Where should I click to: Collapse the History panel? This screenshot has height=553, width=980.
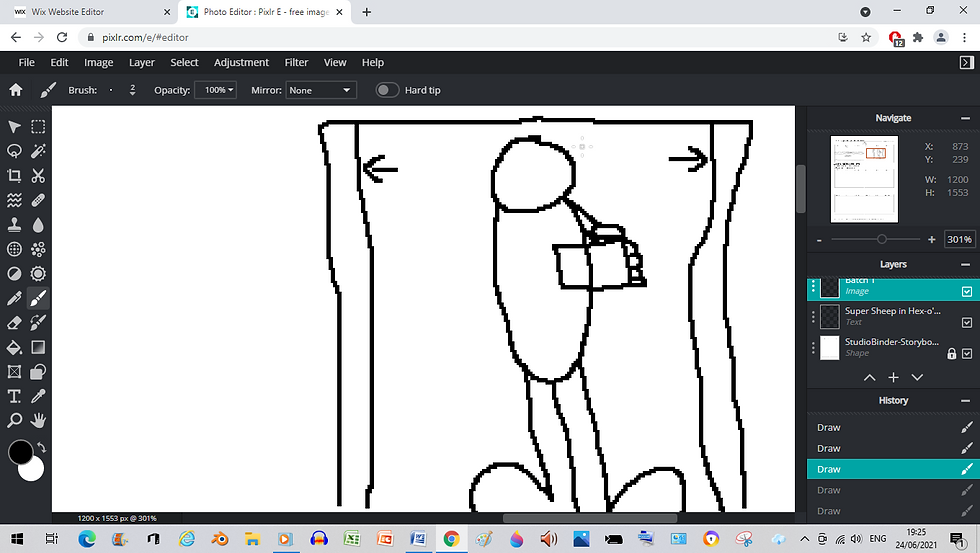click(x=966, y=401)
